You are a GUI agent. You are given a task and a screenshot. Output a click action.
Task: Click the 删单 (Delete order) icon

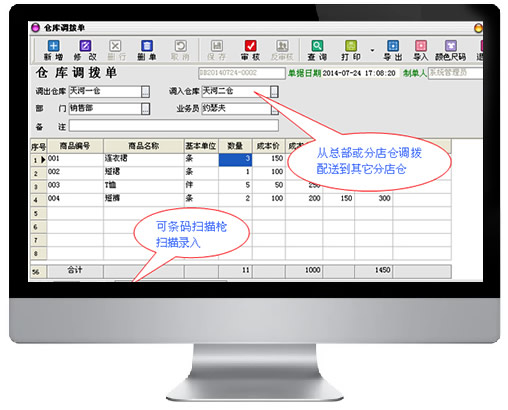point(147,46)
